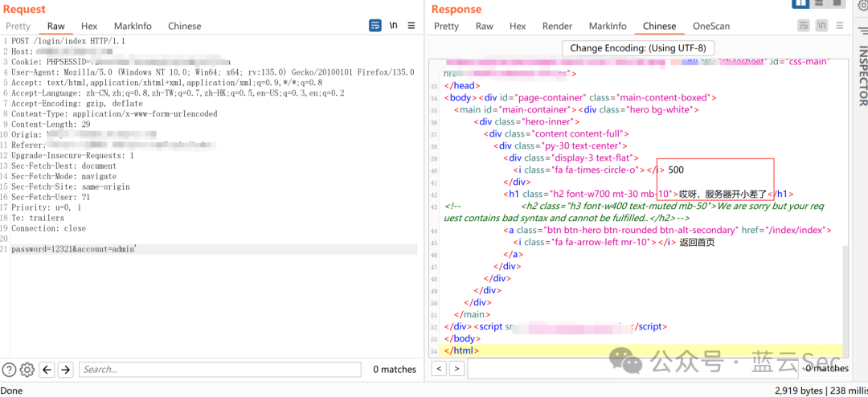Open the Request panel hamburger options menu

(411, 26)
